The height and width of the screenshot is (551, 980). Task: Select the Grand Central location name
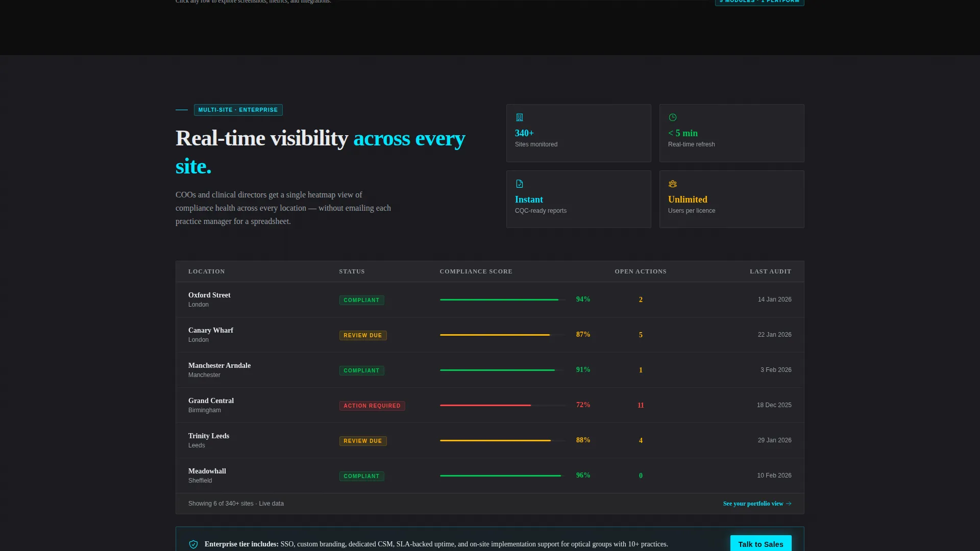point(211,401)
